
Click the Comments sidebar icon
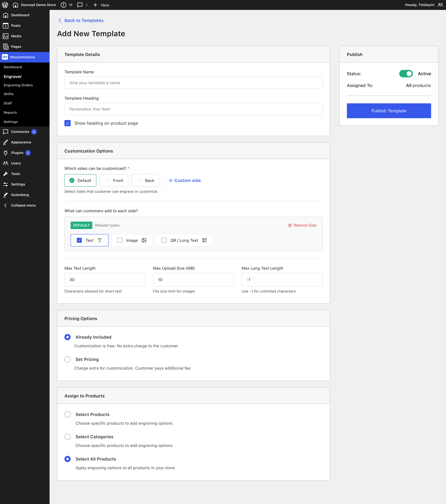pyautogui.click(x=6, y=132)
